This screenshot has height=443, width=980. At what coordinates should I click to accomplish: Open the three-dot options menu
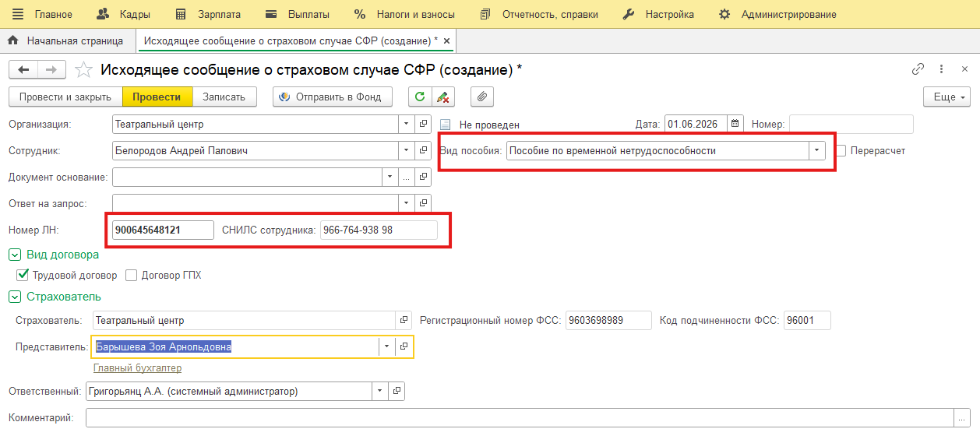point(942,69)
